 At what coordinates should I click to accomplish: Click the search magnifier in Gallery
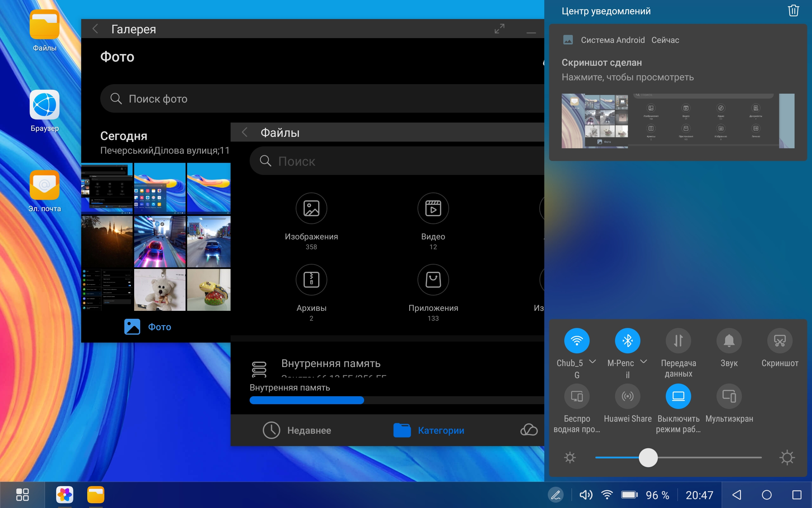(116, 98)
